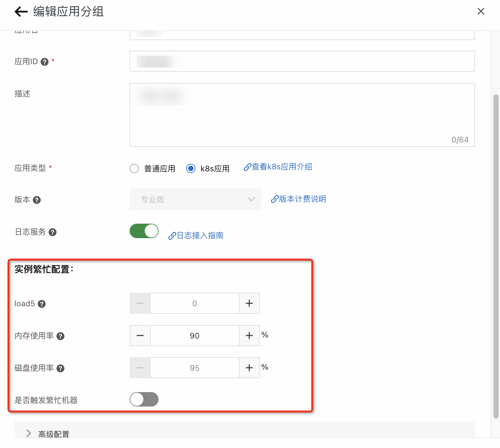Viewport: 500px width, 448px height.
Task: Open help icon next to 版本
Action: click(x=37, y=200)
